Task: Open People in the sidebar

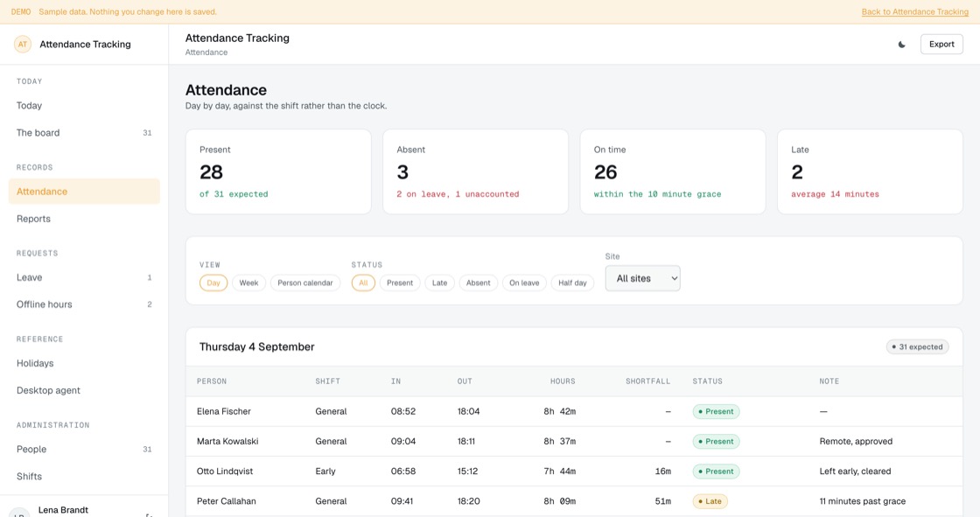Action: tap(84, 450)
